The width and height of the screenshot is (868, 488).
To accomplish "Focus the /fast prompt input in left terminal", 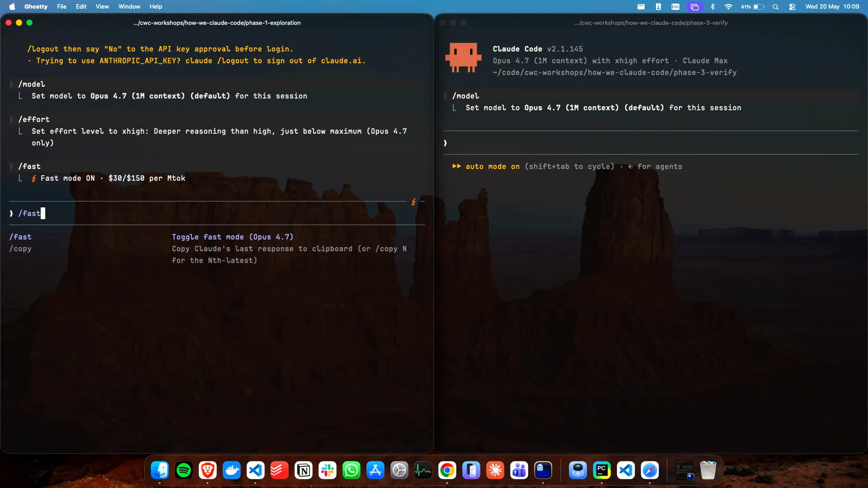I will pos(217,213).
